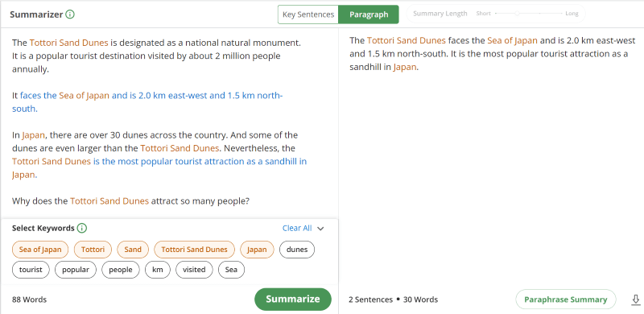Click Clear All keywords link
Screen dimensions: 644x314
297,228
